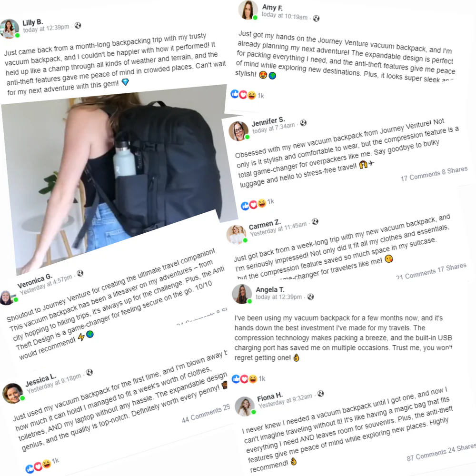Open Carmen Z.'s profile avatar
This screenshot has width=476, height=476.
236,234
